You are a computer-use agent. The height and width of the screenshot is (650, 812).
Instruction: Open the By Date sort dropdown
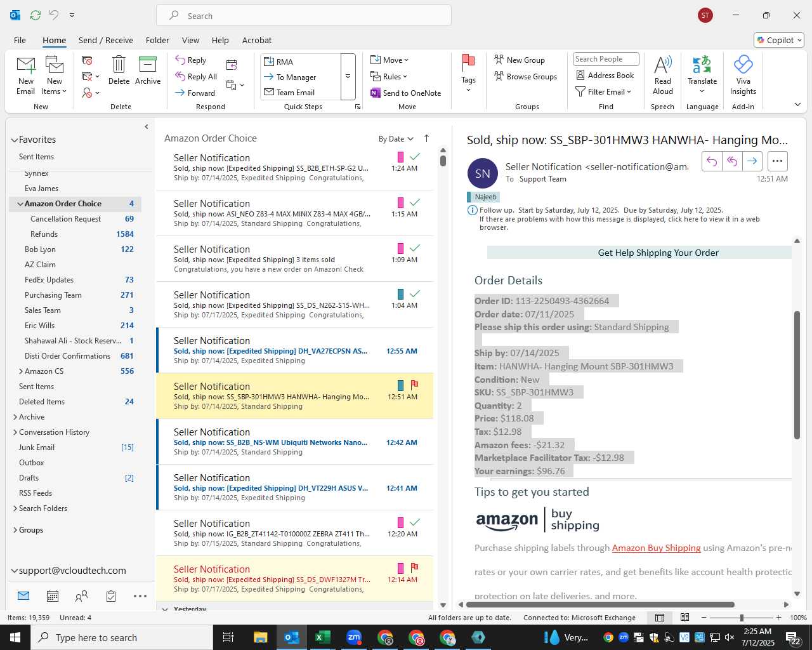[396, 138]
